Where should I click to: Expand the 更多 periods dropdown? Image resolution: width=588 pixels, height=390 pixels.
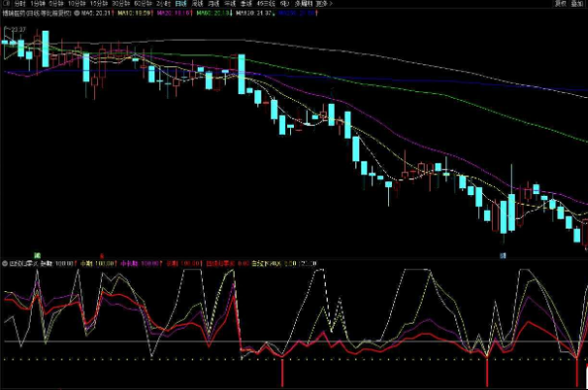pos(325,4)
